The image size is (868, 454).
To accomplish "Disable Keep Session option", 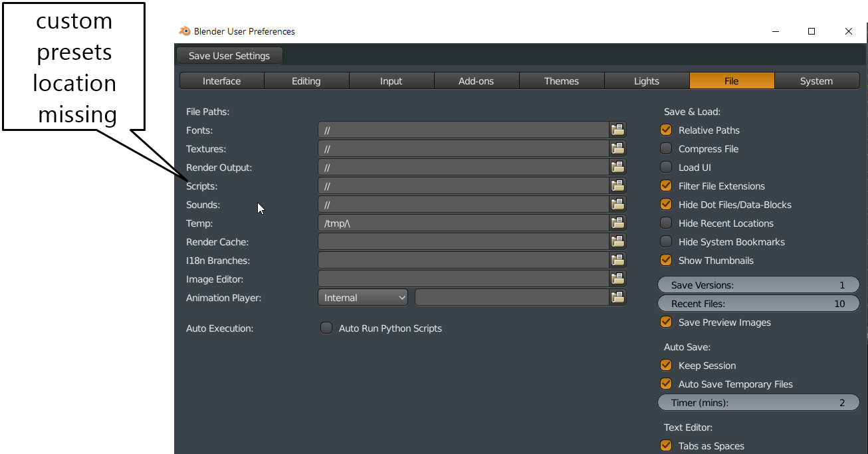I will tap(666, 366).
